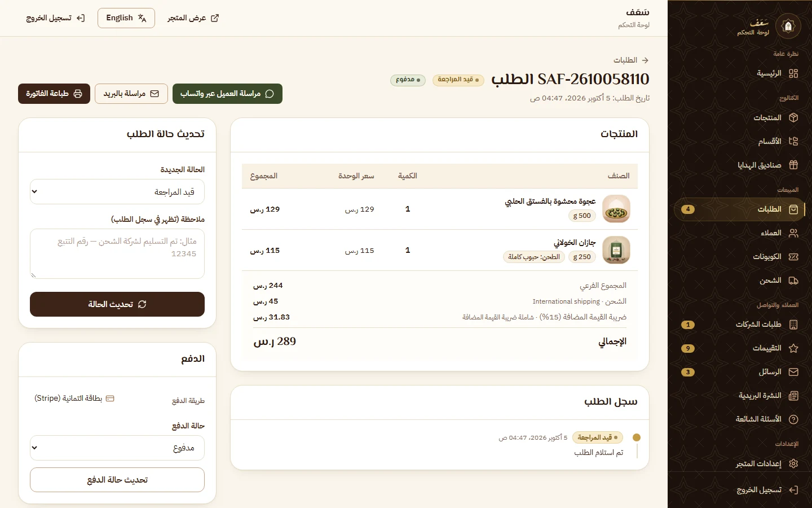812x508 pixels.
Task: Click the النشرة البريدية newspaper icon
Action: coord(793,396)
